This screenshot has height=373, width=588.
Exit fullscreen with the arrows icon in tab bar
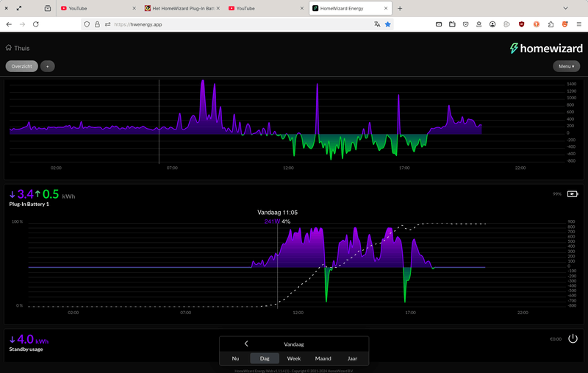(x=19, y=8)
